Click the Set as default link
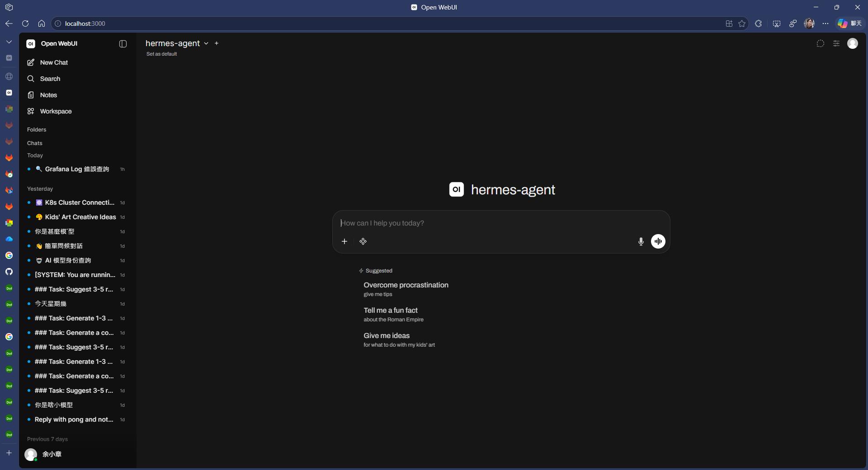 [161, 54]
